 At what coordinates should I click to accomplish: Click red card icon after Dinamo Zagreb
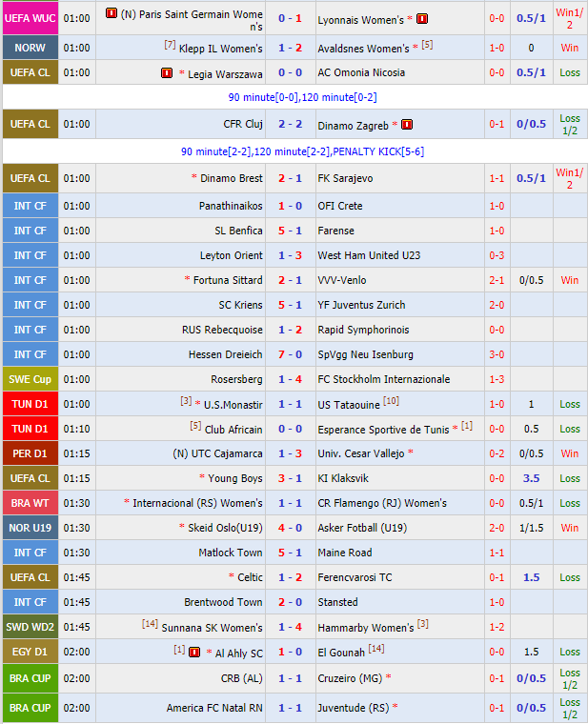(407, 124)
